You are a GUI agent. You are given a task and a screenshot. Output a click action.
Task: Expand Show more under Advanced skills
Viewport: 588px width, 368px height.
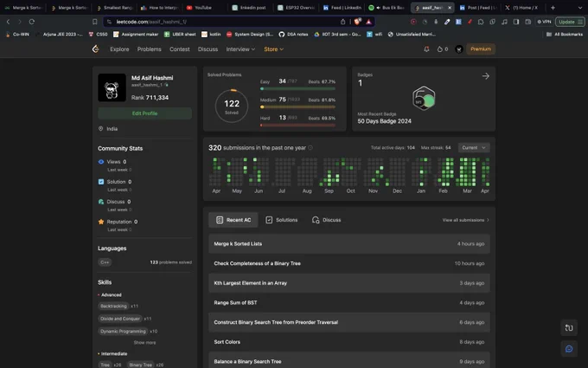click(x=144, y=343)
